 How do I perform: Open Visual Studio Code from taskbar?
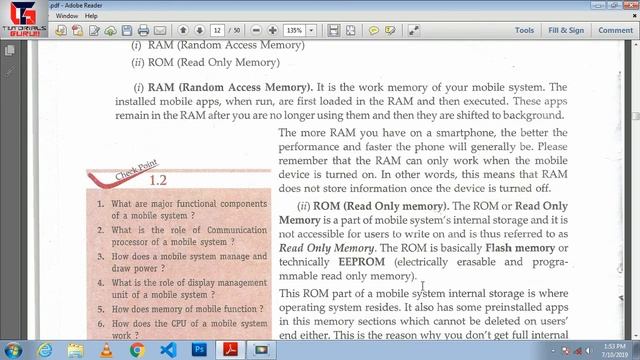pos(168,350)
